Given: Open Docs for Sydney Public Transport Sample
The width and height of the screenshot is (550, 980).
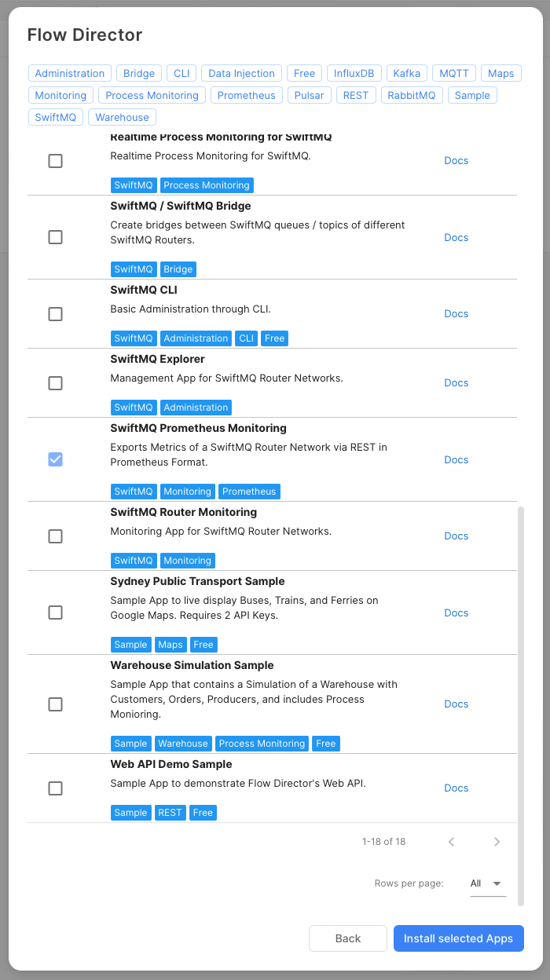Looking at the screenshot, I should tap(456, 613).
